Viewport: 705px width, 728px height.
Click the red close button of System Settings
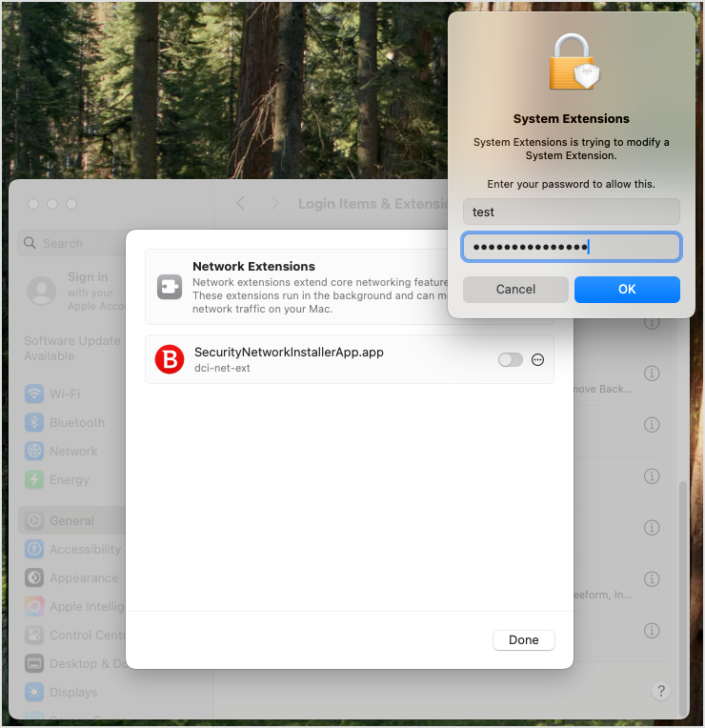point(33,204)
